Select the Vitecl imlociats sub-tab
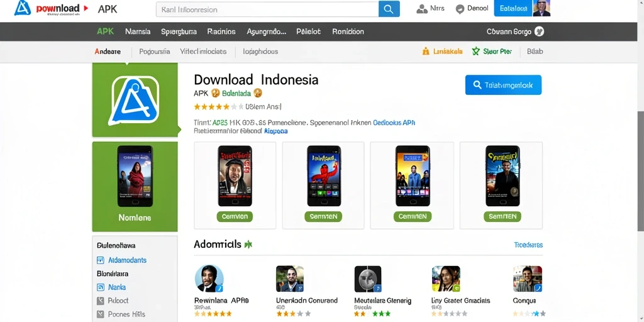 203,52
